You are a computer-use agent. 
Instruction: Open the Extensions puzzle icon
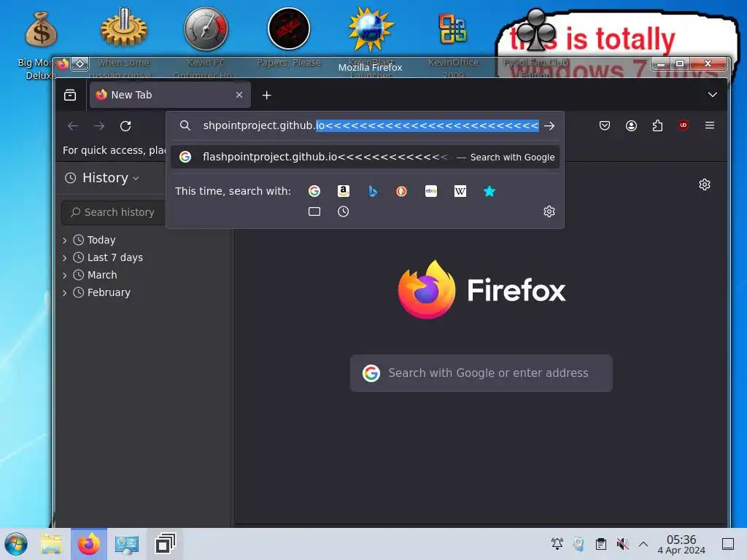(x=657, y=125)
